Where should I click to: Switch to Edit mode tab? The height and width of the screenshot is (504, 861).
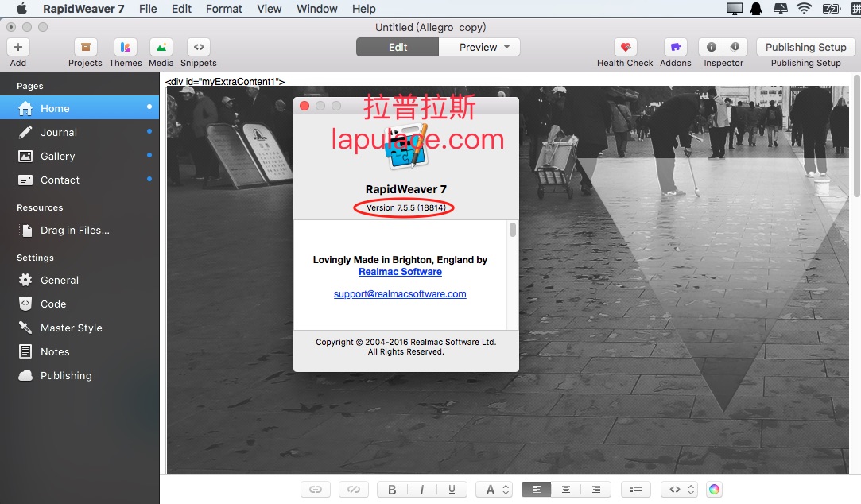pos(398,47)
